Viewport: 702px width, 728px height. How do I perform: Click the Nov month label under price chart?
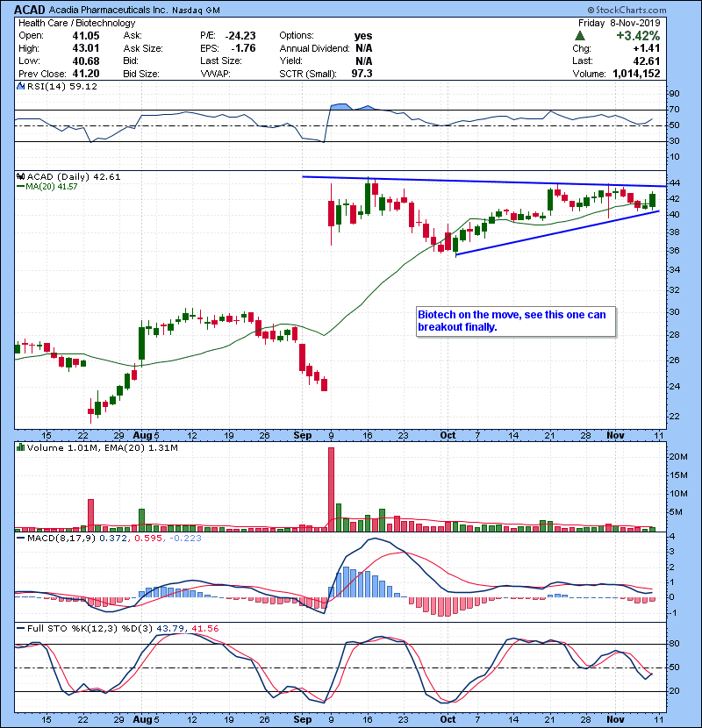tap(616, 436)
